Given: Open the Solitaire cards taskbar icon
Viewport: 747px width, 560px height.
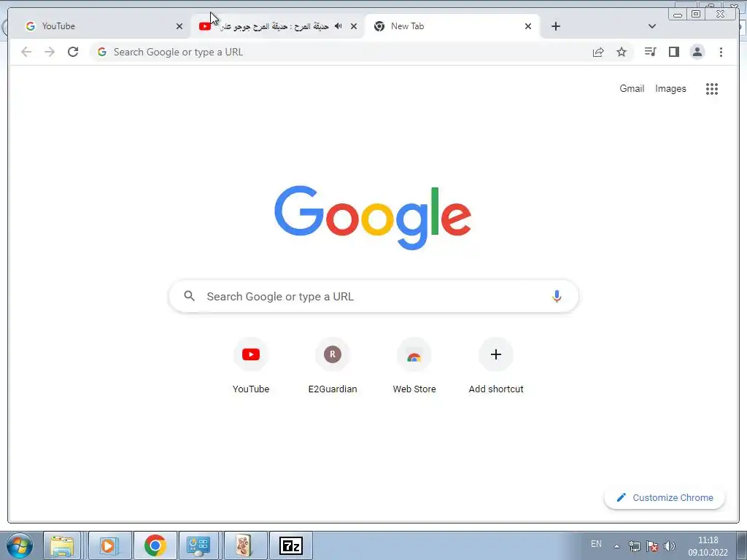Looking at the screenshot, I should coord(244,545).
